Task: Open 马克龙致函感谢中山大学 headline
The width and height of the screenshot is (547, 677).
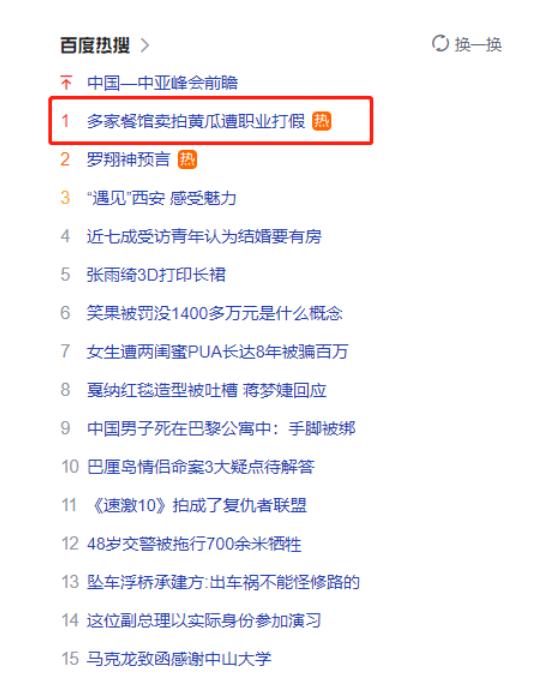Action: [x=179, y=658]
